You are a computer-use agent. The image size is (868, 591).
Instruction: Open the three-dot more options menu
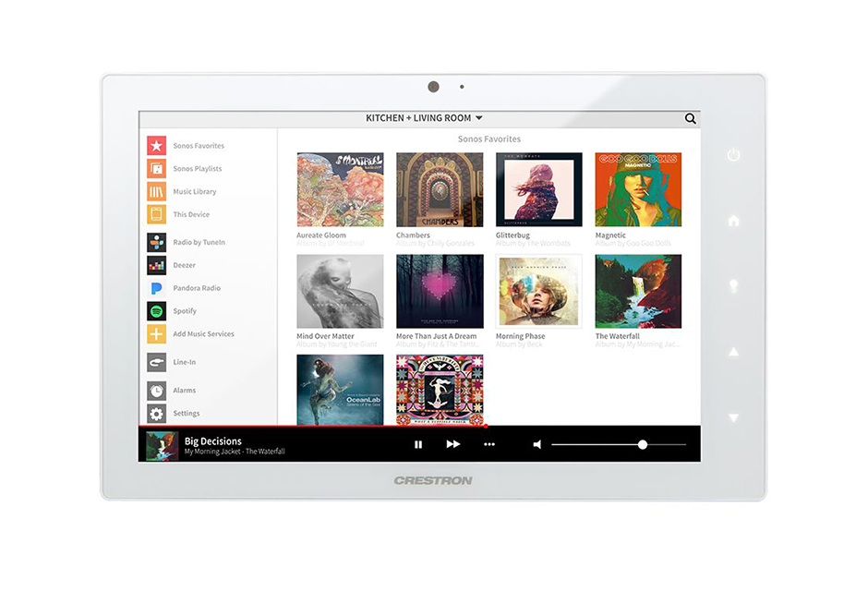(489, 444)
